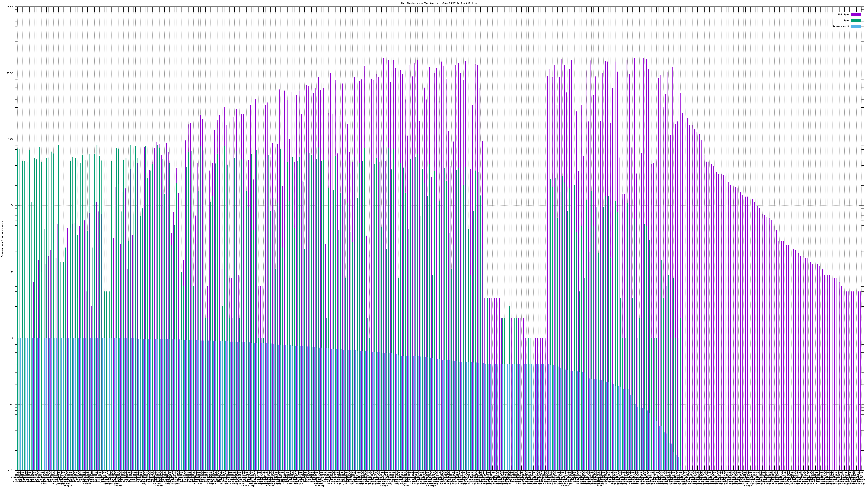
Task: Click the 0.1 y-axis tick label
Action: point(12,404)
